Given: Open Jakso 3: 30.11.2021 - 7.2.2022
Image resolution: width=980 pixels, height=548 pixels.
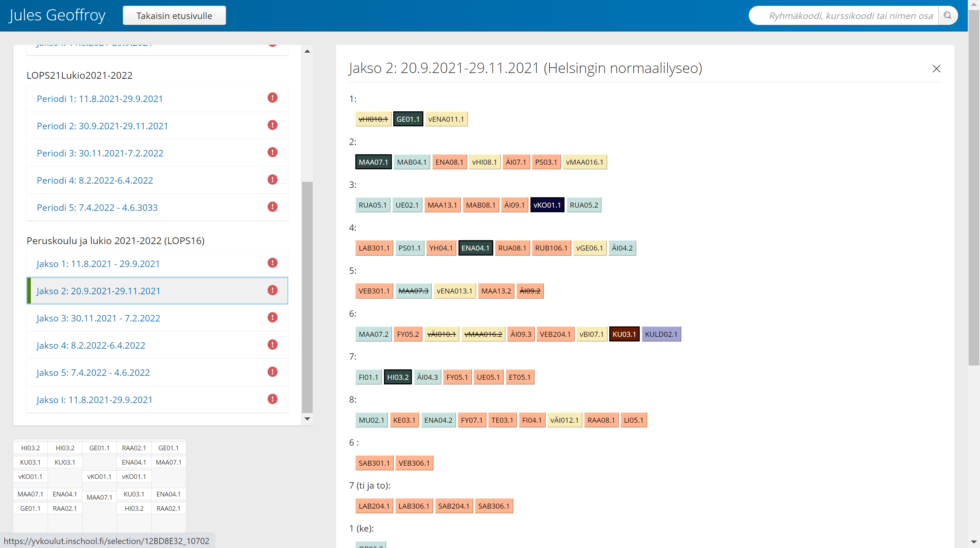Looking at the screenshot, I should tap(98, 318).
